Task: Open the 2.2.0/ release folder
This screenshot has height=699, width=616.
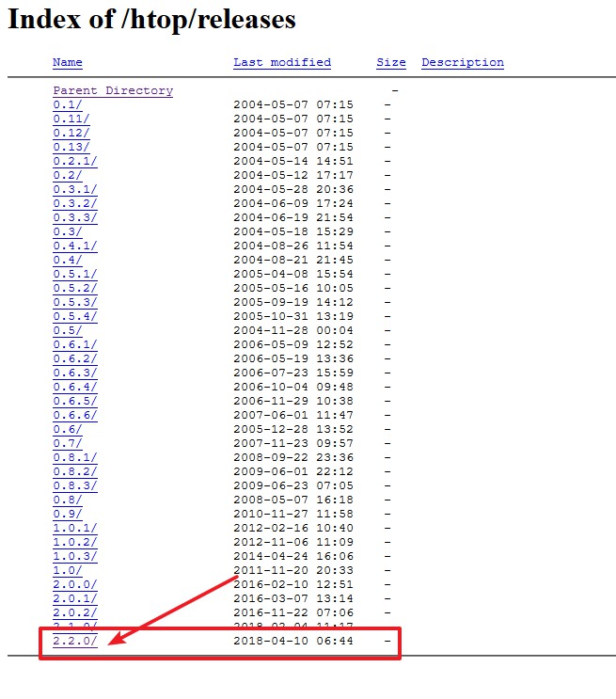Action: tap(74, 641)
